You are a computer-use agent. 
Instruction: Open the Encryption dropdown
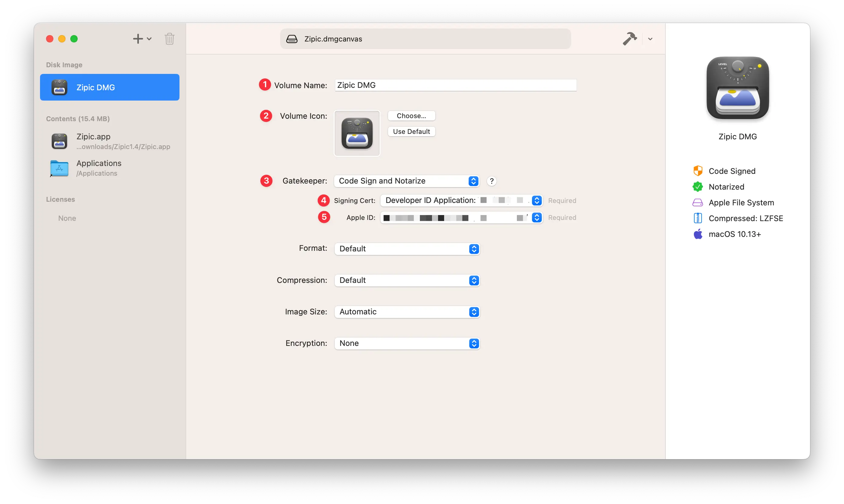[x=407, y=343]
